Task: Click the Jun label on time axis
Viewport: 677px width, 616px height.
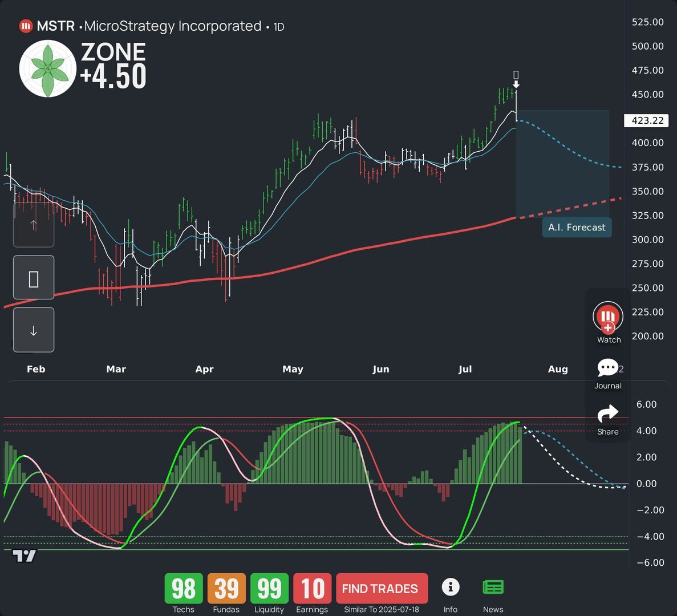Action: pos(381,369)
